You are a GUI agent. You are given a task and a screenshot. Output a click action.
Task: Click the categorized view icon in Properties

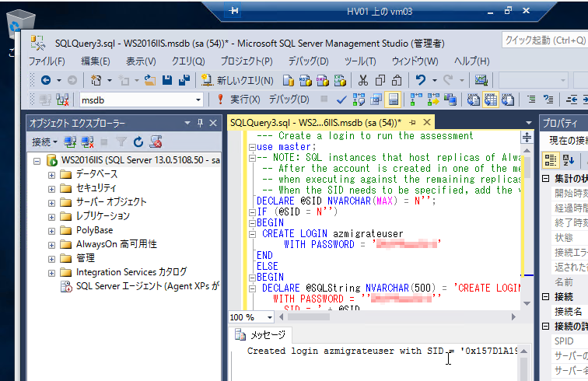tap(550, 160)
